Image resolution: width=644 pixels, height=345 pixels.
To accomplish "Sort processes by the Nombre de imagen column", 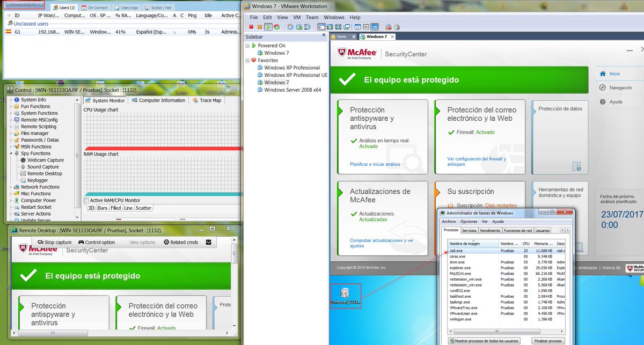I will 473,244.
